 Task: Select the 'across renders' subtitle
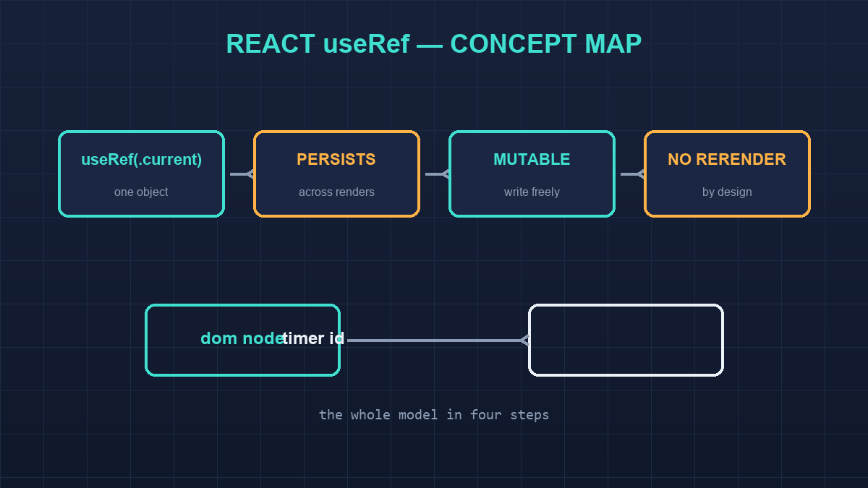(x=336, y=192)
